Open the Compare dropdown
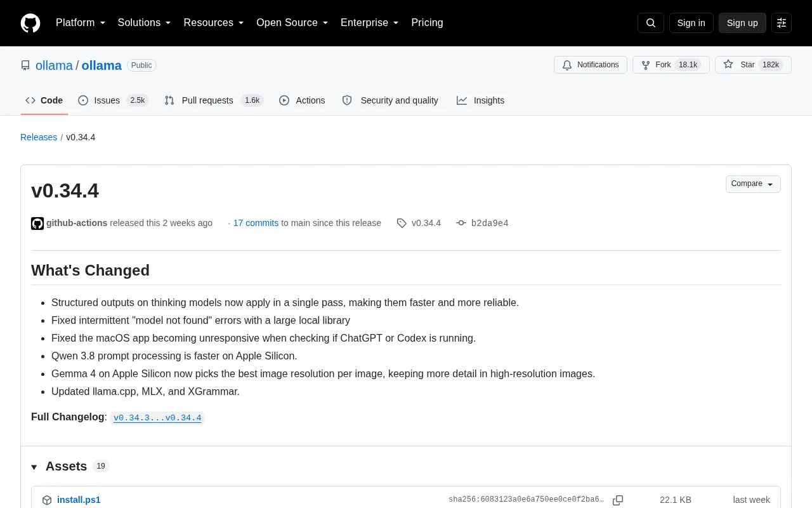The height and width of the screenshot is (508, 812). [753, 184]
